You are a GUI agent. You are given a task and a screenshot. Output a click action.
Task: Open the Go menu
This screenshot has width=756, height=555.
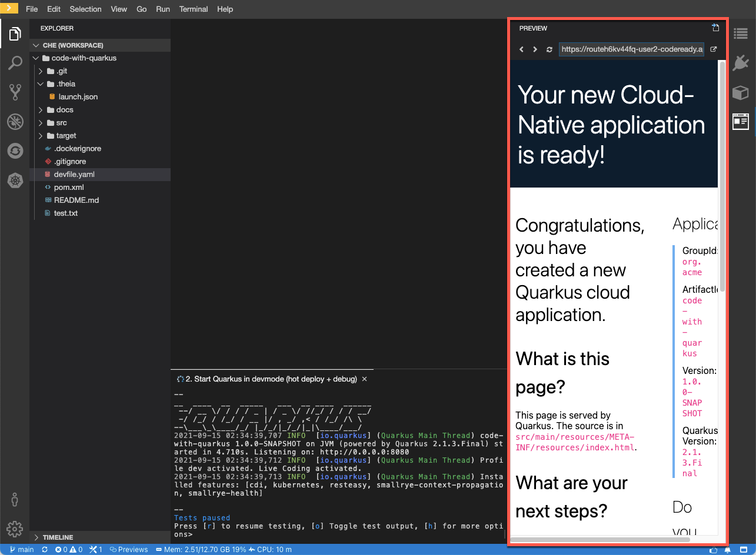(x=142, y=9)
